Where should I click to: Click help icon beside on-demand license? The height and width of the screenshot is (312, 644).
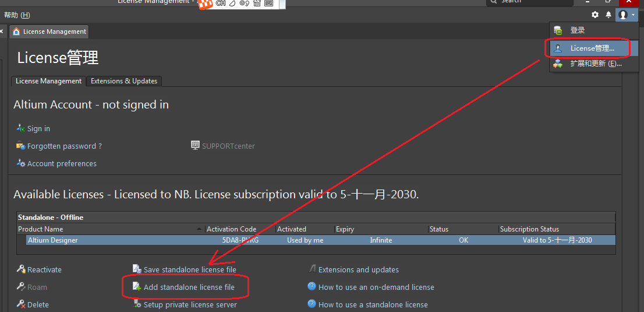tap(312, 286)
